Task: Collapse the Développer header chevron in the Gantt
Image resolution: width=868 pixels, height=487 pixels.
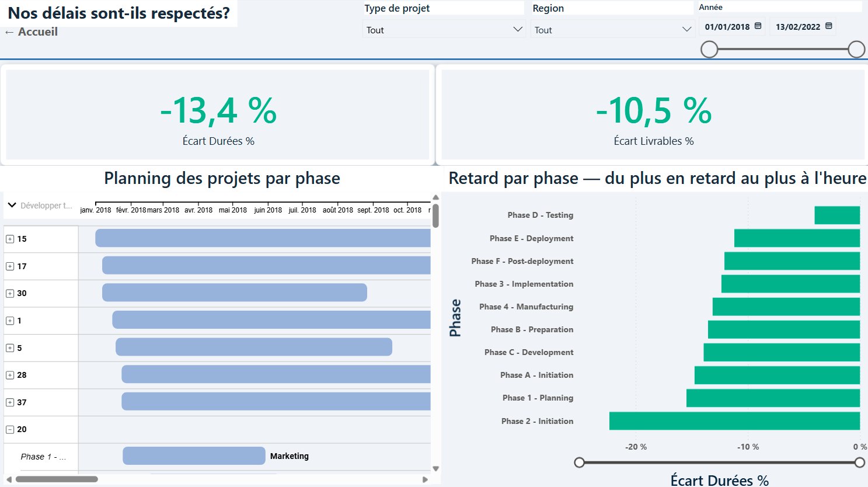Action: pos(12,206)
